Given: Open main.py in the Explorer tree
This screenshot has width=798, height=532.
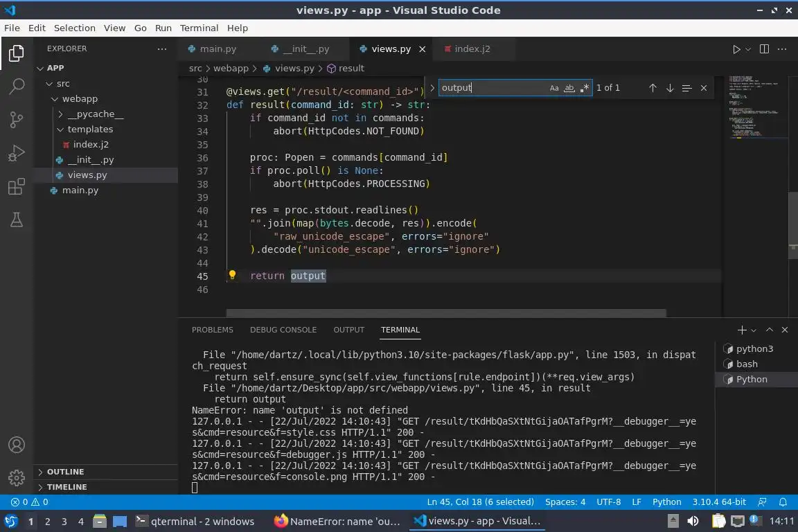Looking at the screenshot, I should pos(80,190).
